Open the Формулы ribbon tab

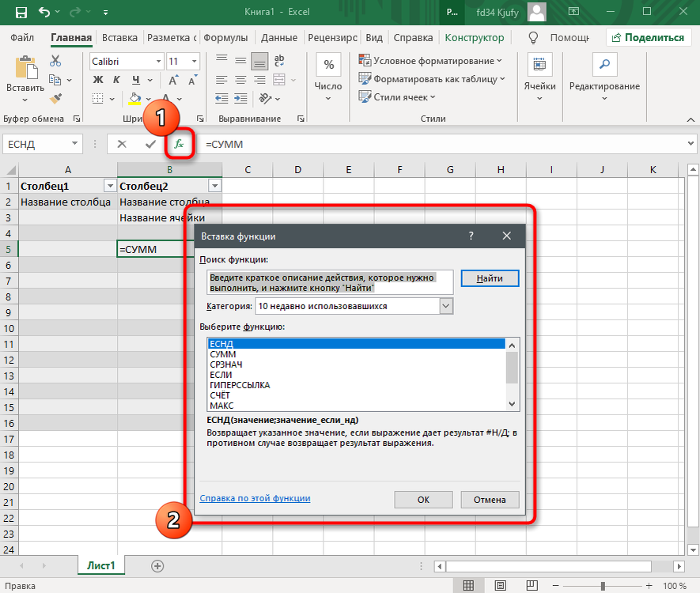[x=225, y=37]
